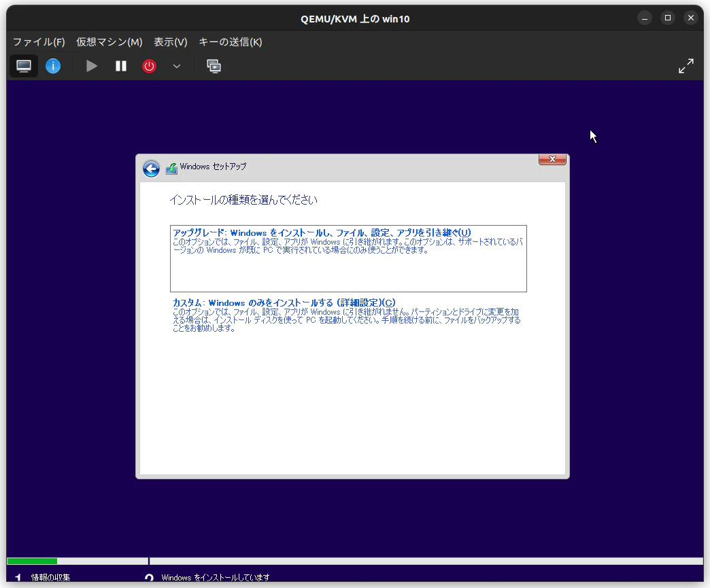Open the 表示(V) menu
The width and height of the screenshot is (710, 588).
pos(170,42)
